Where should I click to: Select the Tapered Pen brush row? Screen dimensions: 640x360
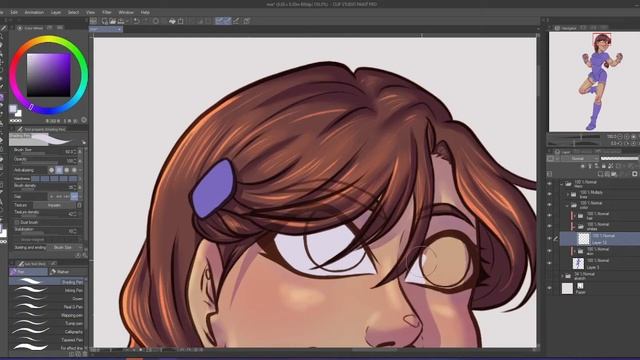coord(48,340)
